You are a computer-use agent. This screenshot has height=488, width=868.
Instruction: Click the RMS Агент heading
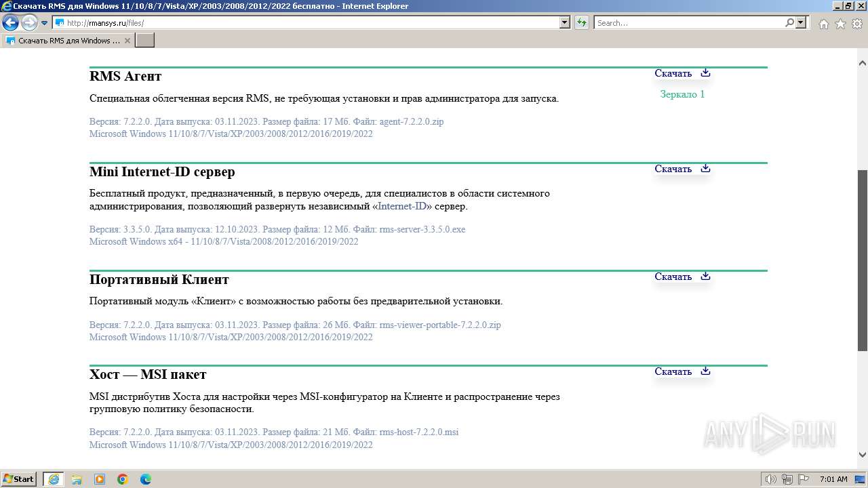(125, 76)
